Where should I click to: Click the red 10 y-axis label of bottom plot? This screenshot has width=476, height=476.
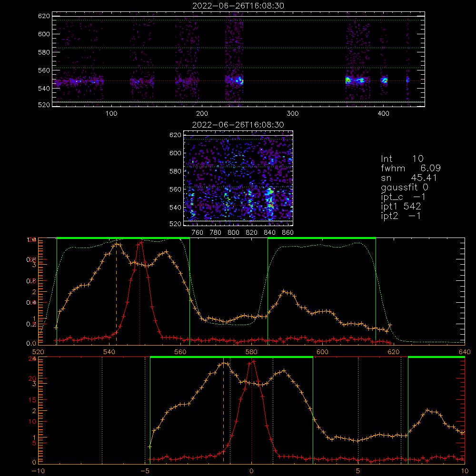(x=32, y=421)
